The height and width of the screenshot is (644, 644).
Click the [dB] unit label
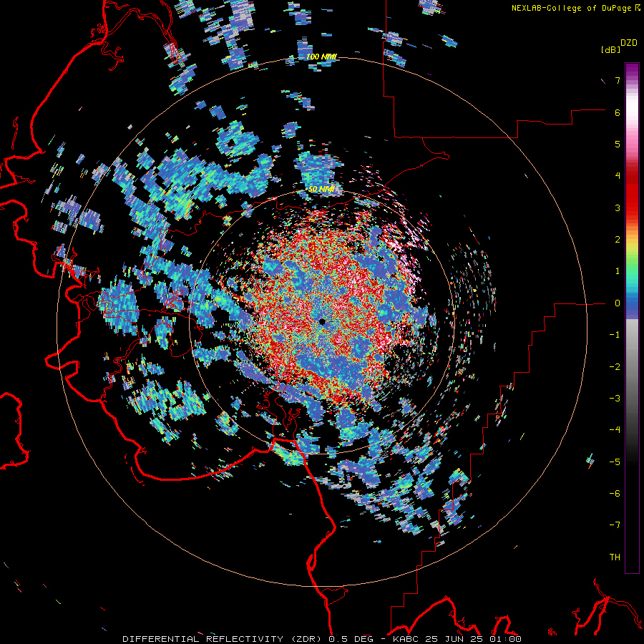tap(610, 50)
